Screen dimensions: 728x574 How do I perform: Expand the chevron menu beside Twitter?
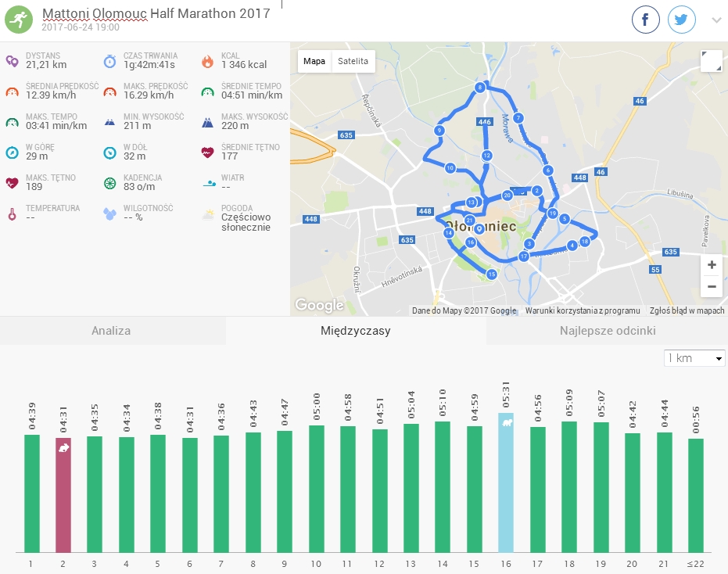click(x=716, y=20)
